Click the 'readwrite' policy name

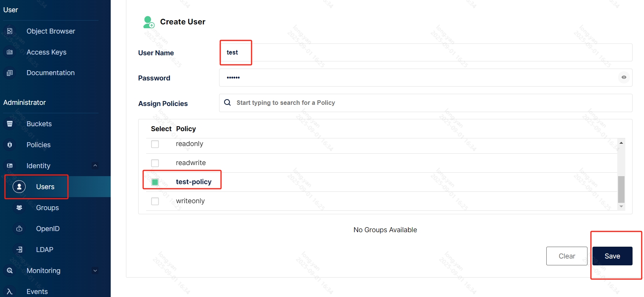point(191,163)
